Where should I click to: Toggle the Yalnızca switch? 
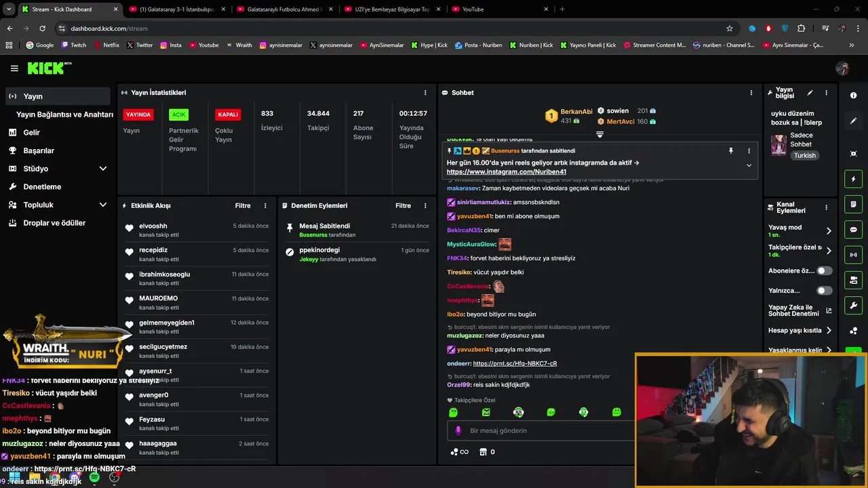(824, 290)
